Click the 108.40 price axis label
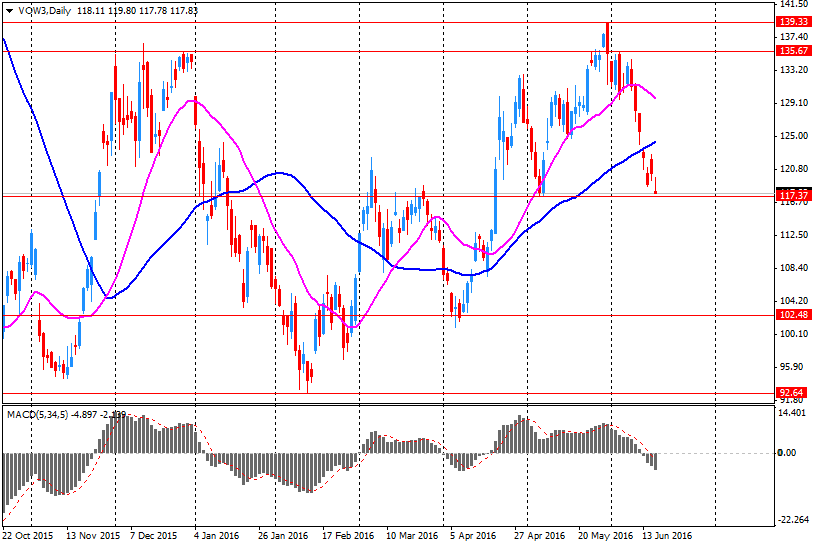Image resolution: width=814 pixels, height=544 pixels. pyautogui.click(x=794, y=268)
